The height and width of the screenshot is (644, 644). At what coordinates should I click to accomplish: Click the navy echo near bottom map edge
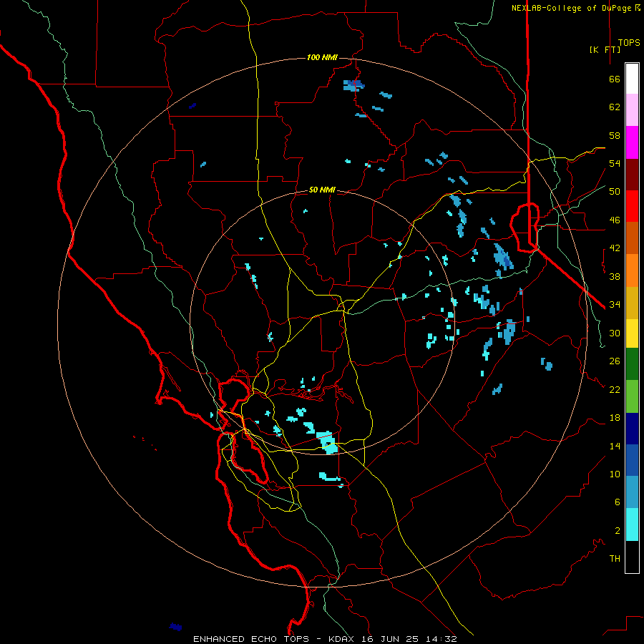(x=175, y=626)
